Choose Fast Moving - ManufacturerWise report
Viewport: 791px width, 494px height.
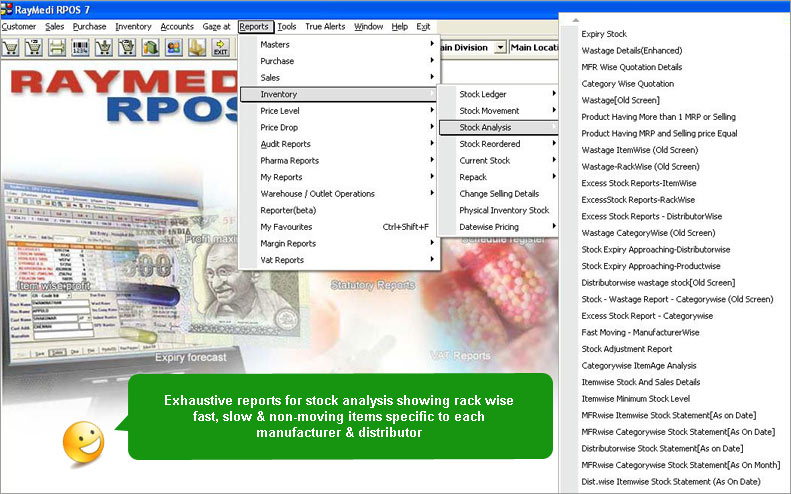(640, 332)
